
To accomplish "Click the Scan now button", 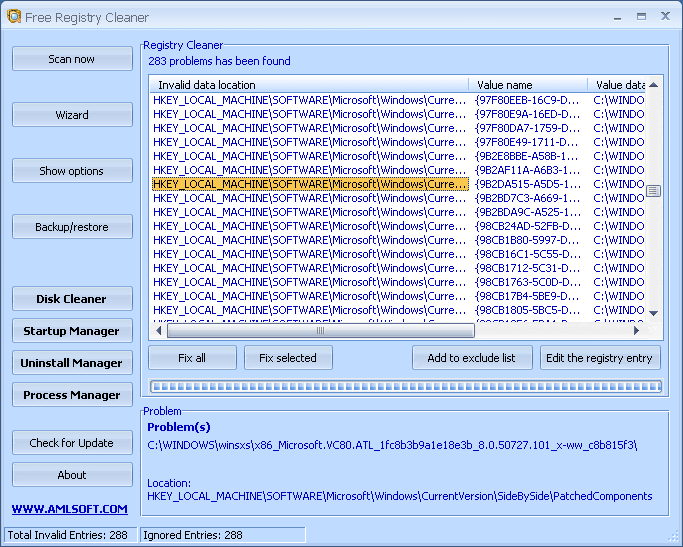I will 72,59.
